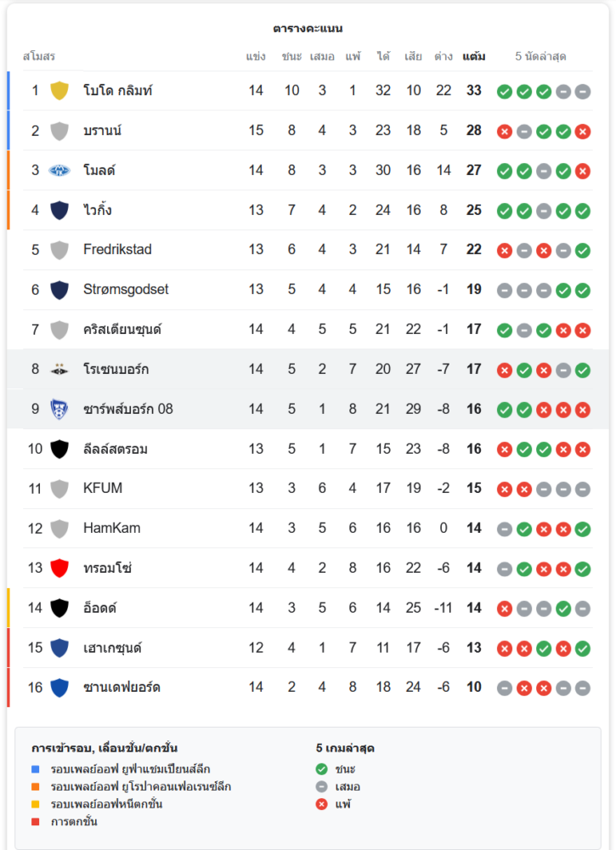This screenshot has height=850, width=616.
Task: Click the red ทรอมโซ่ team crest
Action: pyautogui.click(x=59, y=568)
